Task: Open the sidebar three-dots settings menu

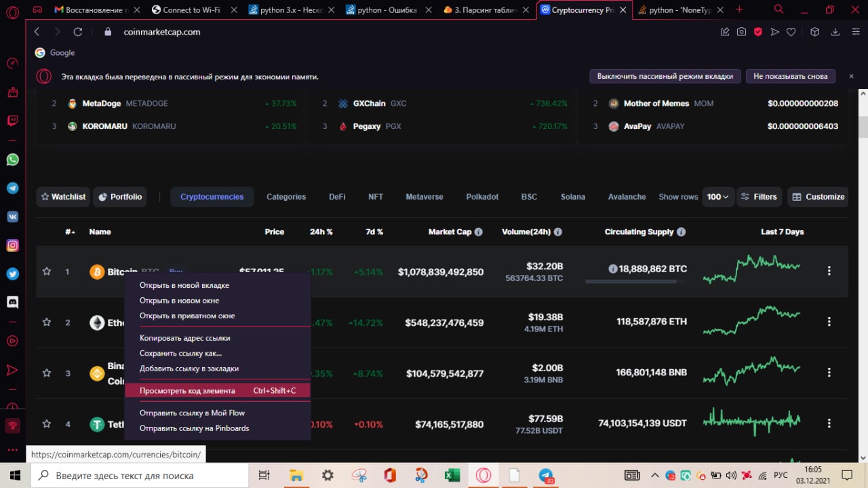Action: [x=12, y=450]
